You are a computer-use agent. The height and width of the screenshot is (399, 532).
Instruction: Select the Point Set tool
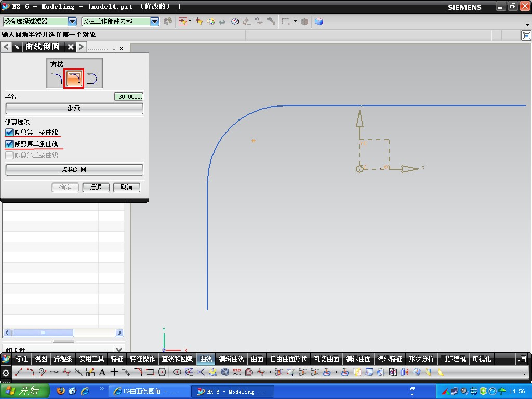[126, 372]
